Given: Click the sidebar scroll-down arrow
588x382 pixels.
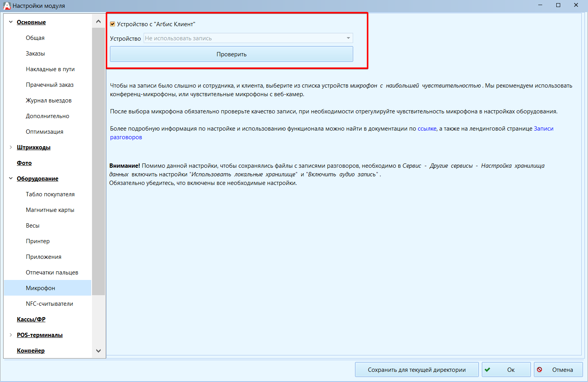Looking at the screenshot, I should 98,351.
